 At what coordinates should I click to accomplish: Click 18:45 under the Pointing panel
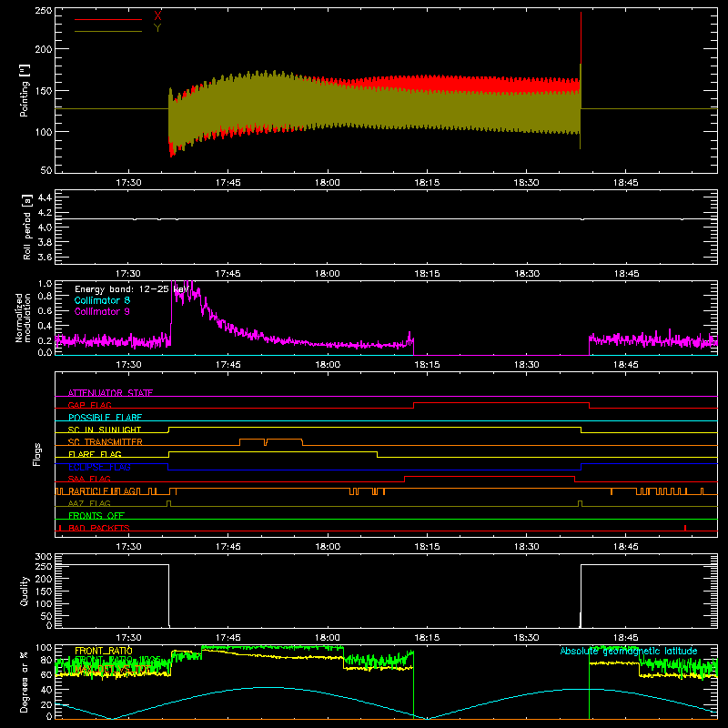pyautogui.click(x=625, y=183)
